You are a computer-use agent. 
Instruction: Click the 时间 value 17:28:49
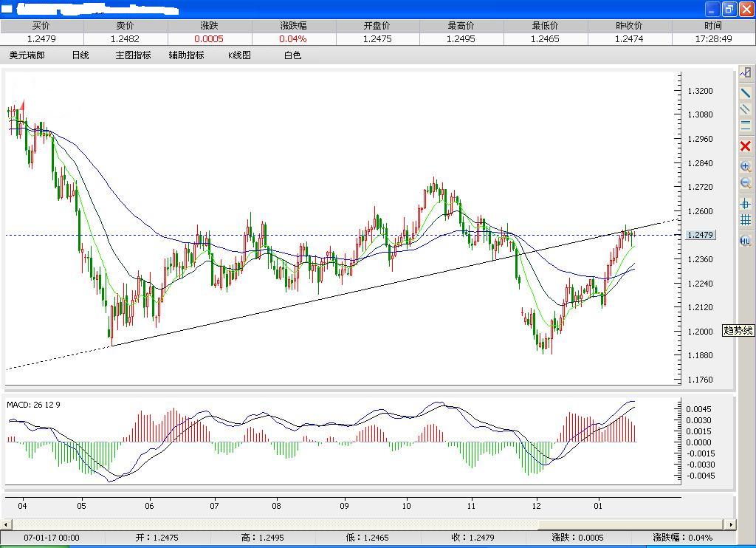(x=713, y=39)
